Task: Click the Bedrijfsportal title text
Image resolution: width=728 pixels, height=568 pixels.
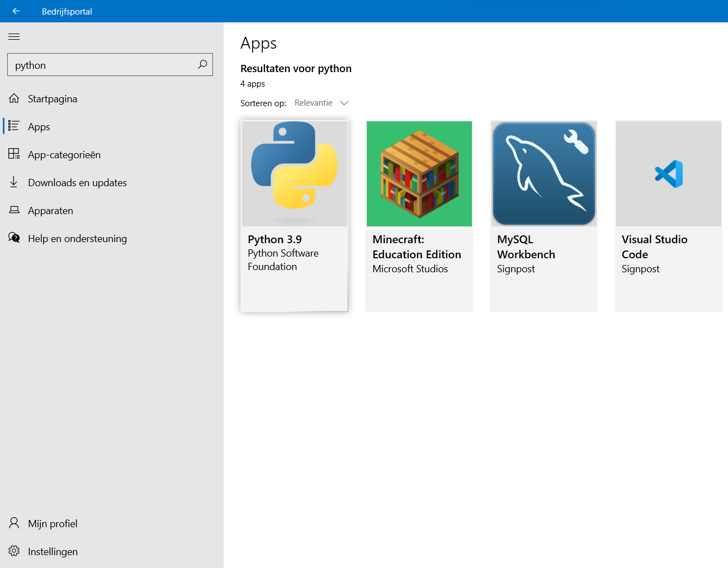Action: click(x=67, y=11)
